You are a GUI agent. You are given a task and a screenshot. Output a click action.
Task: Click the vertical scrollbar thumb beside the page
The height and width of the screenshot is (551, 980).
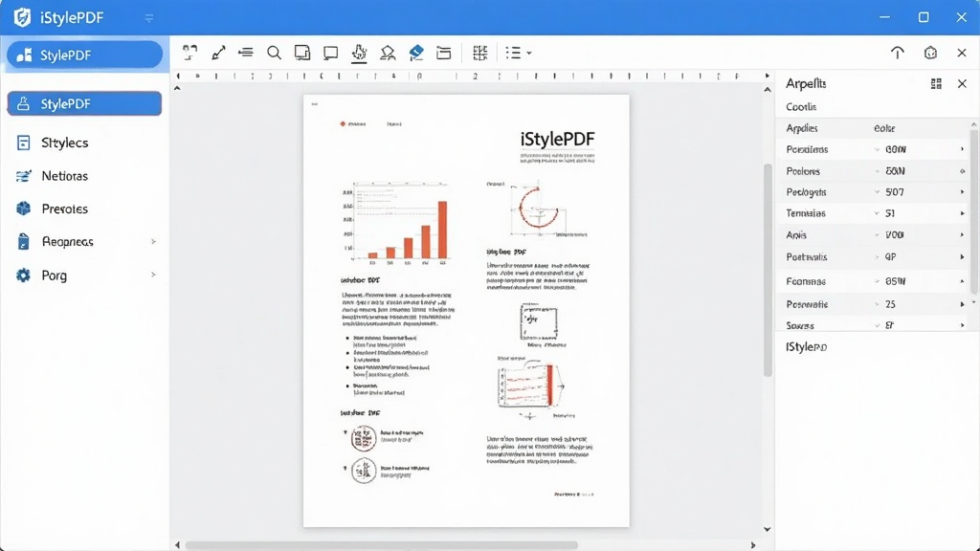coord(768,270)
